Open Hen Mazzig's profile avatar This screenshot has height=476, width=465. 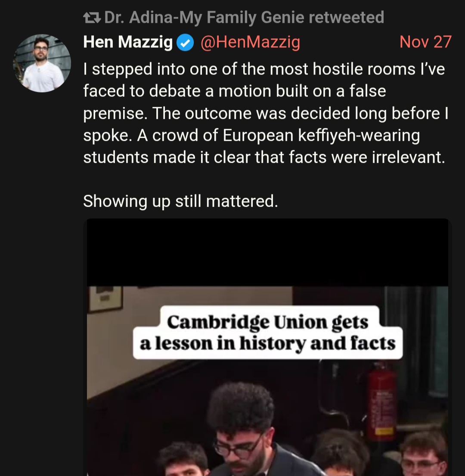42,63
